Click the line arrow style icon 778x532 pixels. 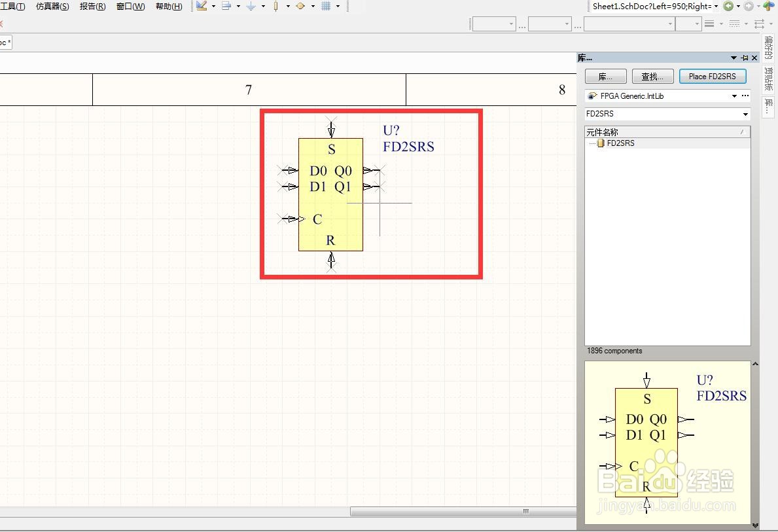759,24
